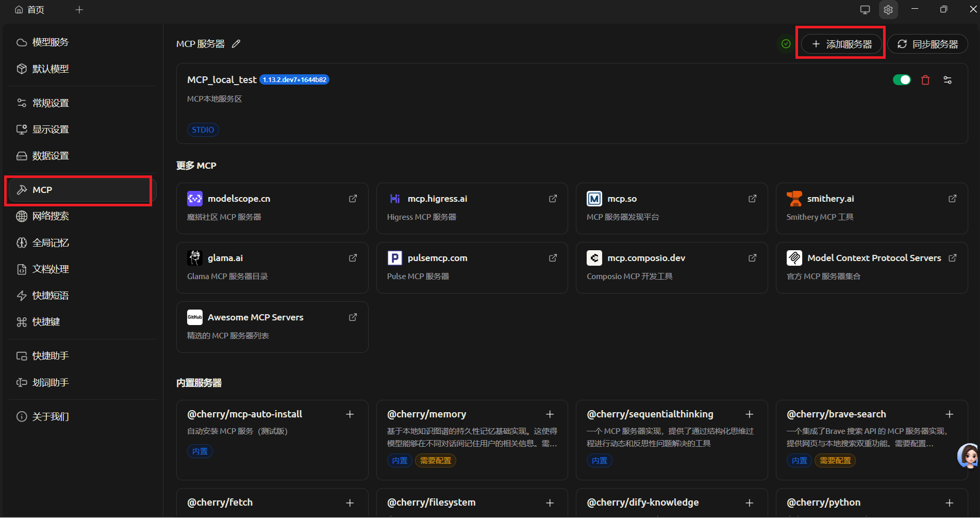
Task: Add @cherry/memory with its plus icon
Action: pos(550,414)
